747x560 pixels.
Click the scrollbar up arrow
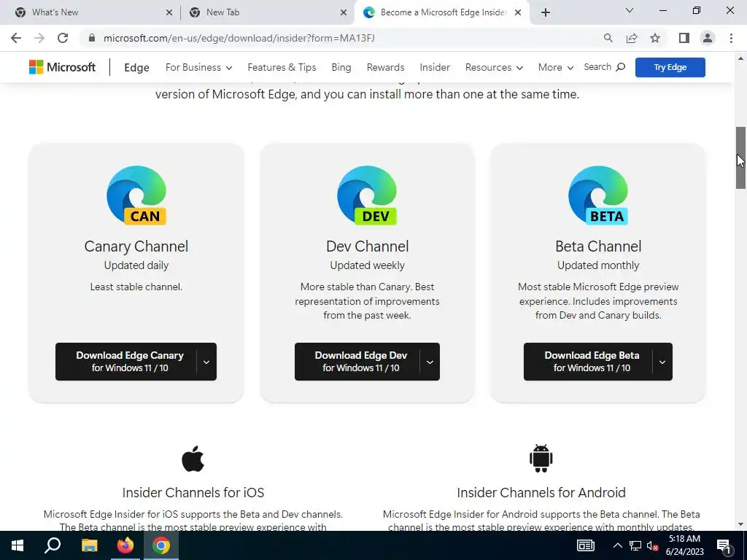740,58
